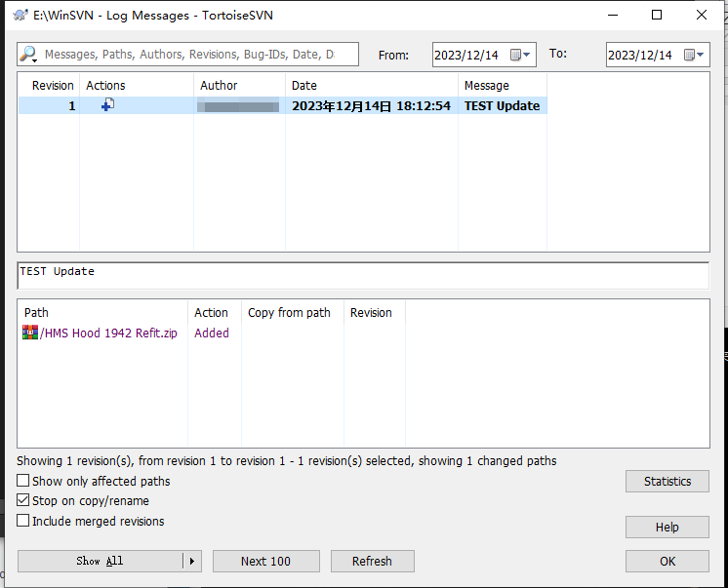This screenshot has height=588, width=728.
Task: Uncheck Stop on copy/rename
Action: click(23, 501)
